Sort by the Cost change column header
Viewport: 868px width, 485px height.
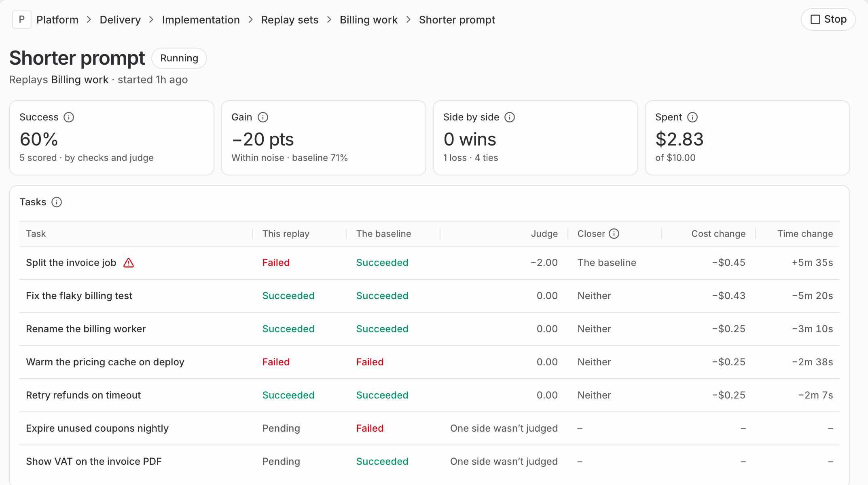pos(718,234)
